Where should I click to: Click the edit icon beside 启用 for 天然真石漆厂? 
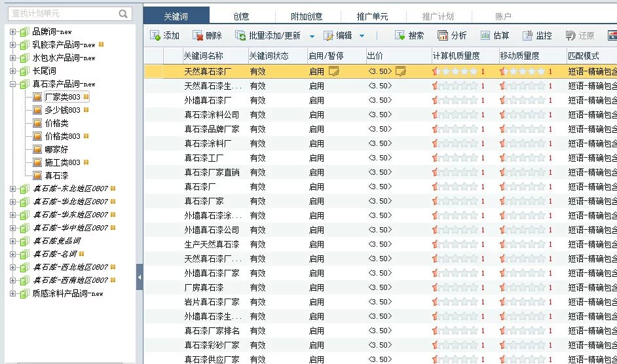point(333,71)
